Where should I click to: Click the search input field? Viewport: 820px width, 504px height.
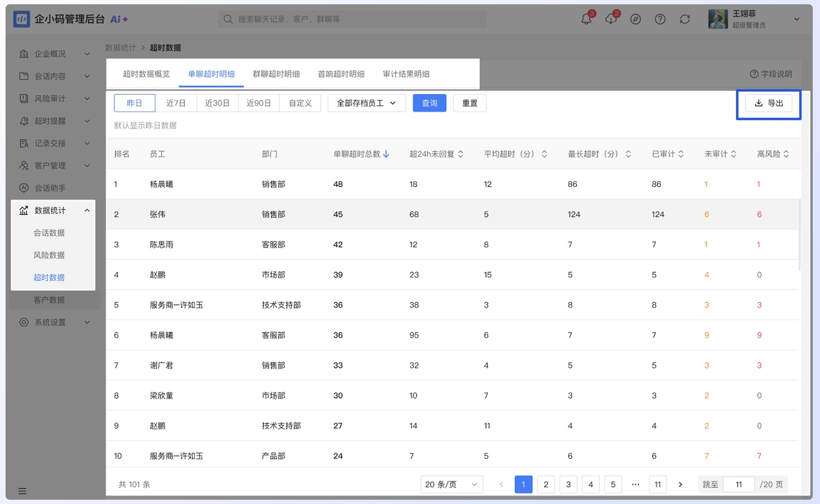coord(352,19)
